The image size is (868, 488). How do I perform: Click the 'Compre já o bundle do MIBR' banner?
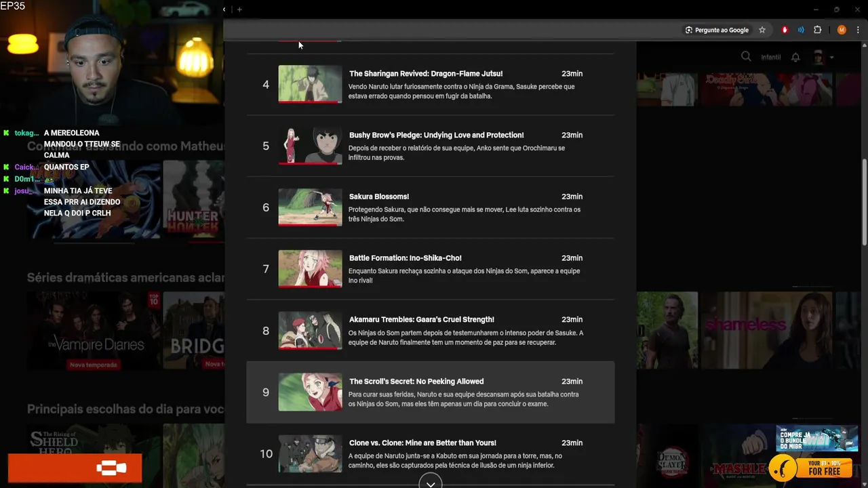pyautogui.click(x=817, y=439)
